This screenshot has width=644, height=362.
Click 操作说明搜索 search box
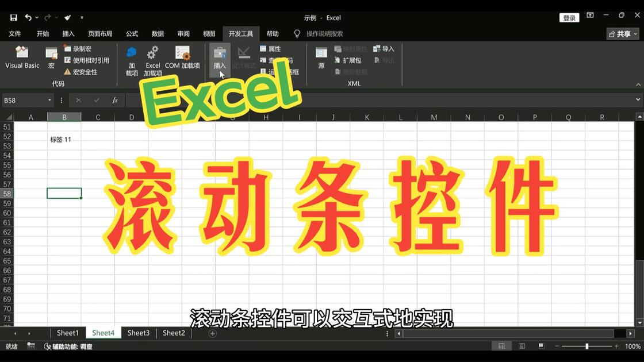[x=324, y=34]
